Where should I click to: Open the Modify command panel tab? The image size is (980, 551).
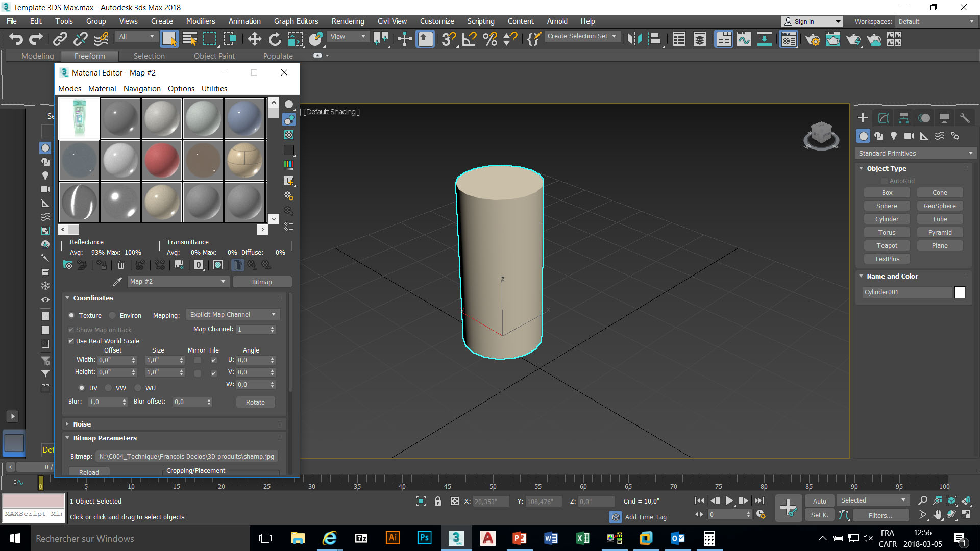883,118
